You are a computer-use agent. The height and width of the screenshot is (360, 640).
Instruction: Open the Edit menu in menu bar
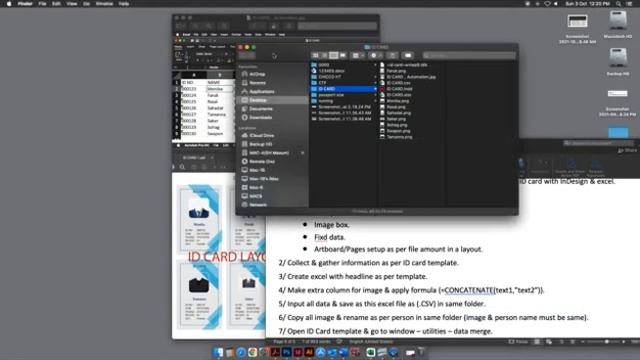point(56,4)
